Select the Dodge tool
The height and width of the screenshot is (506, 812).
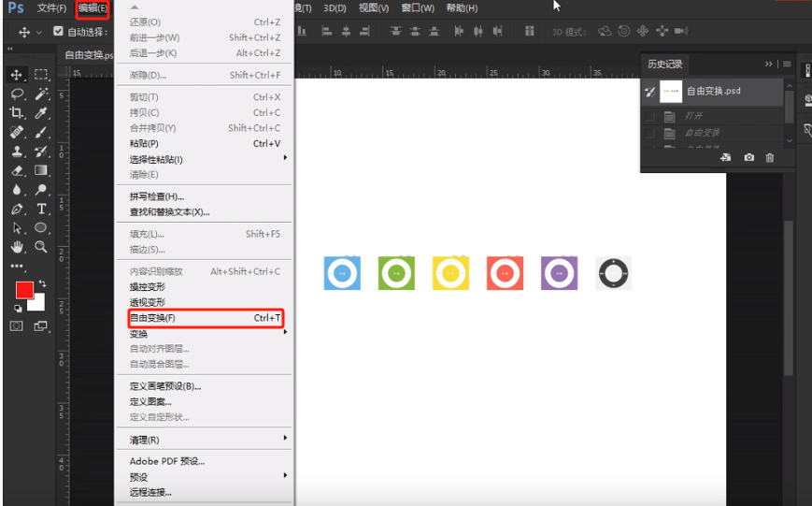click(41, 190)
